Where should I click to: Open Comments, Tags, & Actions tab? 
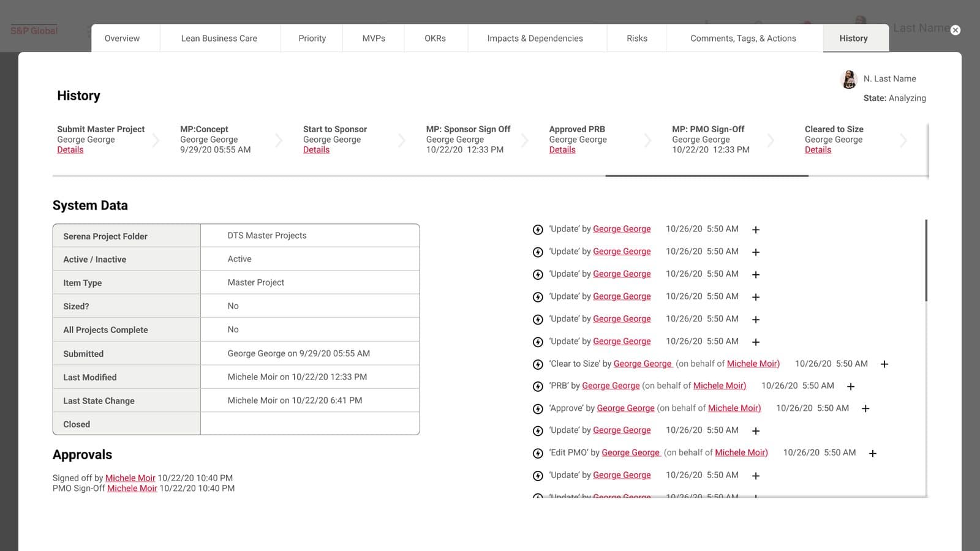(744, 38)
